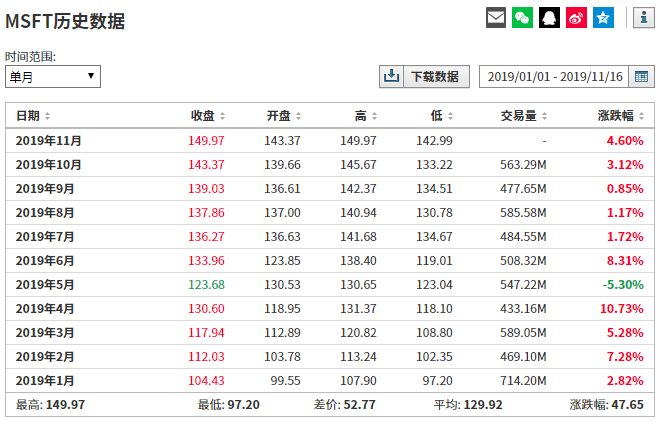659x421 pixels.
Task: Click the 7.28% change value
Action: point(625,356)
